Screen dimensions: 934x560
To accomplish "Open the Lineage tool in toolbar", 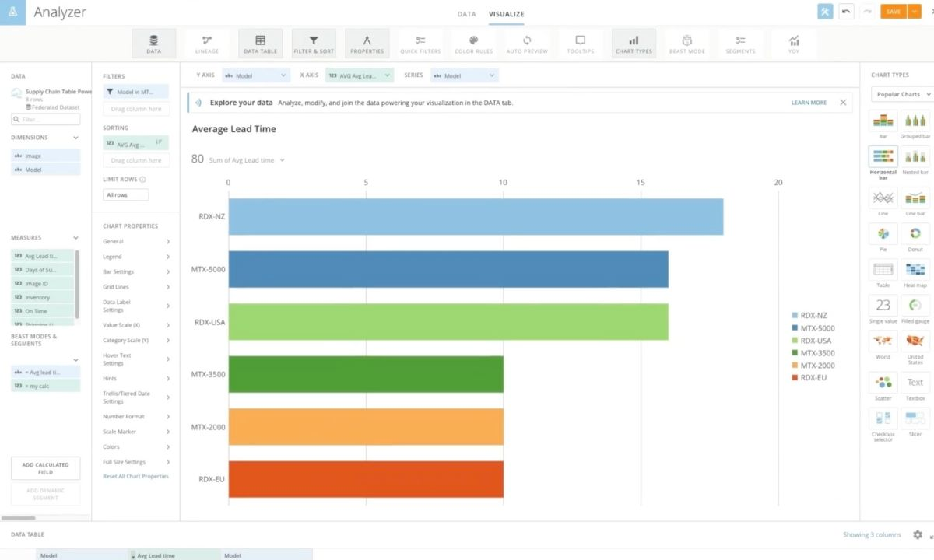I will (x=207, y=44).
